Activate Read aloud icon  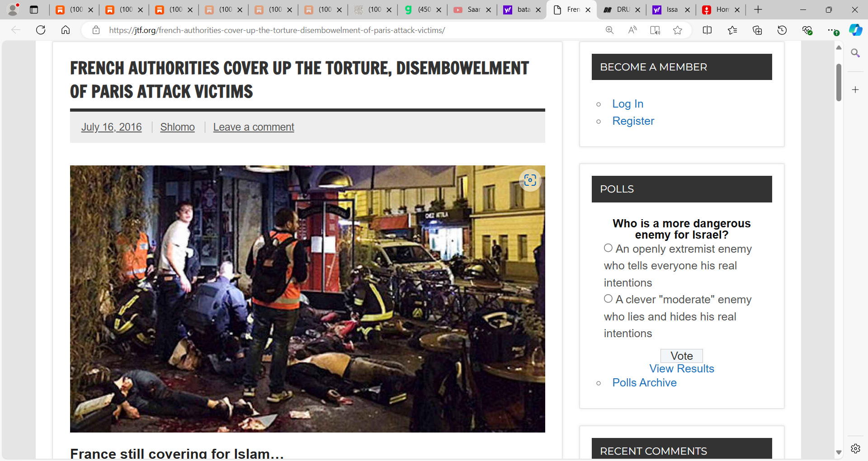(x=632, y=30)
